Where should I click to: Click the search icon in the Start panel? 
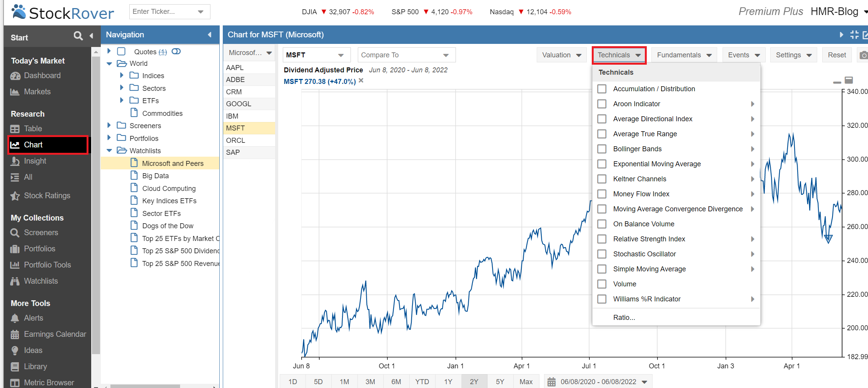pos(78,36)
